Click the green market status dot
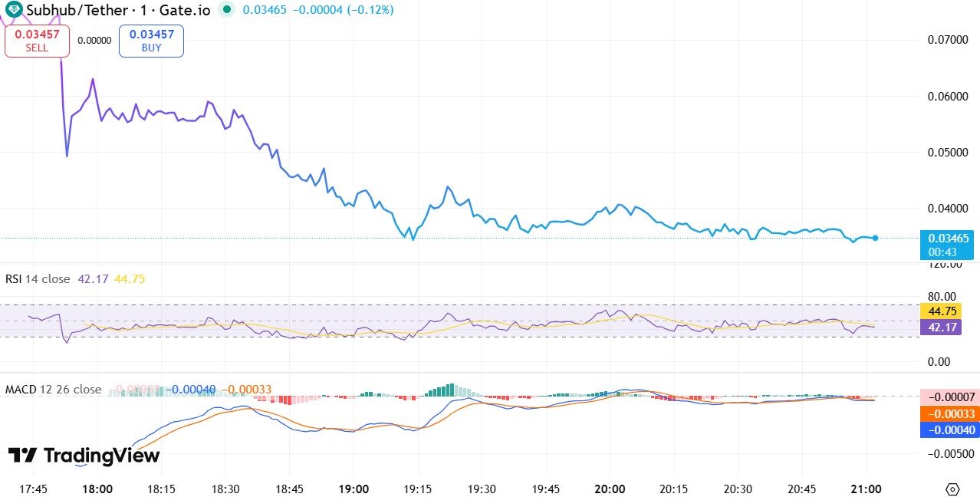This screenshot has width=980, height=497. click(x=226, y=10)
